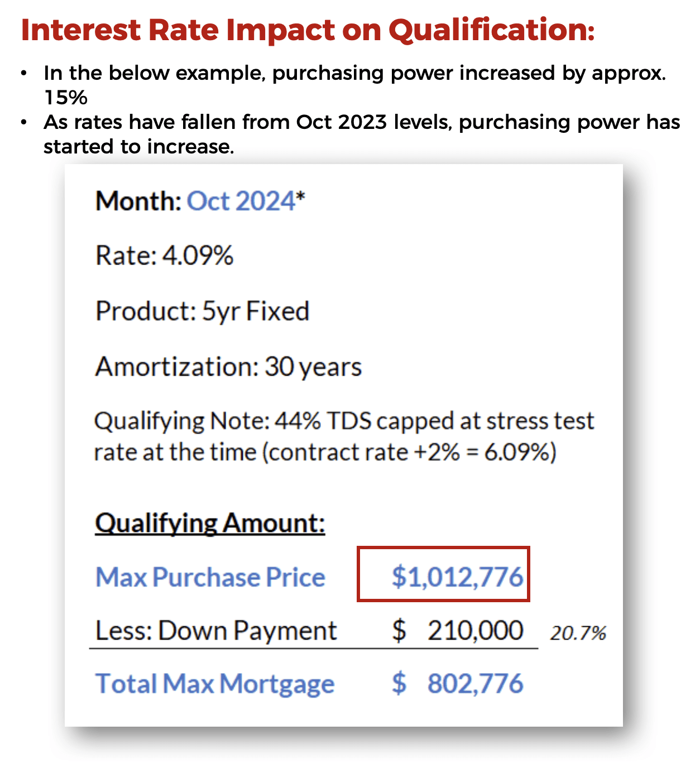Click the Max Purchase Price label
Viewport: 700px width, 778px height.
(x=210, y=577)
